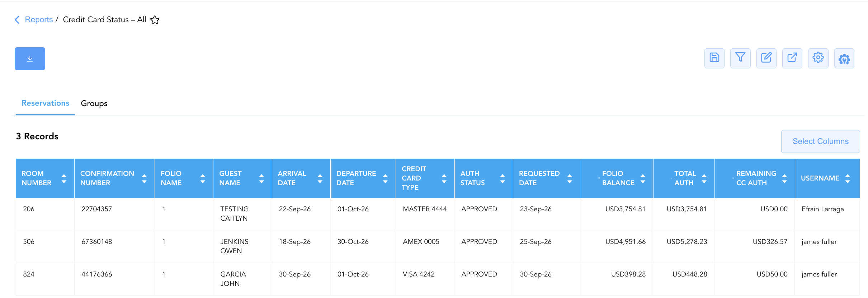Click confirmation number 44176366
Screen dimensions: 868x298
point(97,274)
